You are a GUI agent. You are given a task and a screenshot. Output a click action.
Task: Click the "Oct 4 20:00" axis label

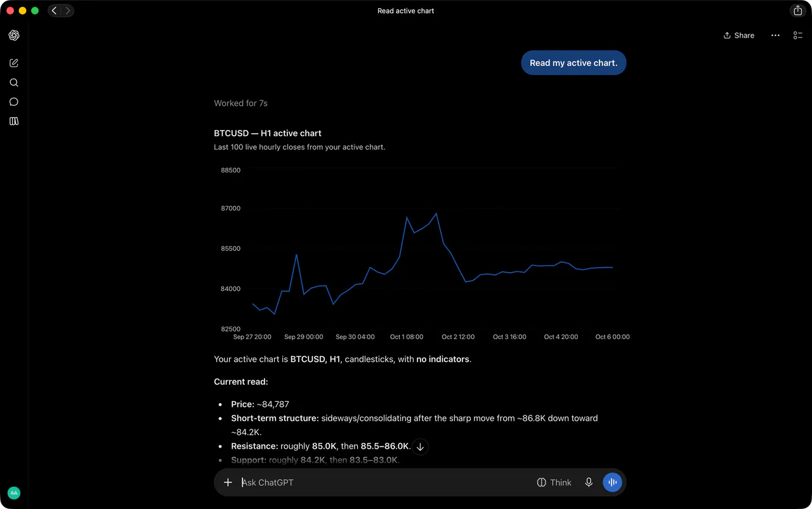[561, 337]
